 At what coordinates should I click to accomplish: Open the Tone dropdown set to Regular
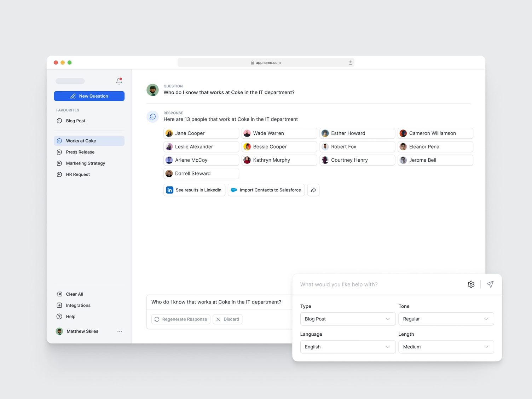446,319
